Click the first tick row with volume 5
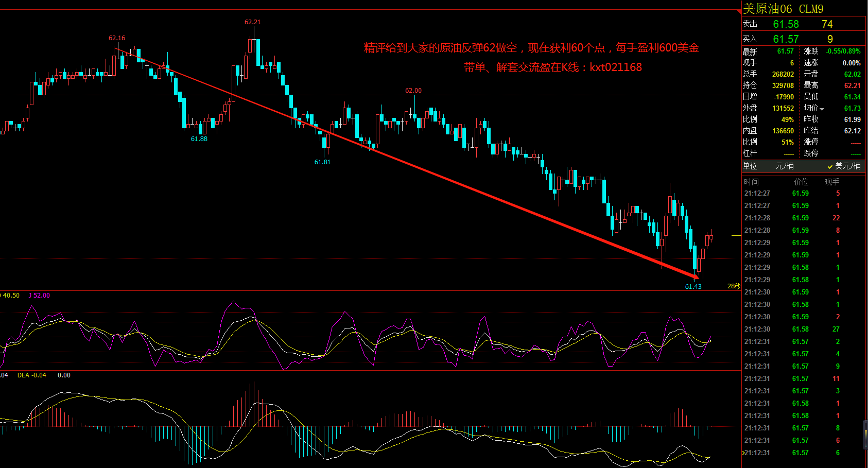Screen dimensions: 868x468 click(804, 193)
